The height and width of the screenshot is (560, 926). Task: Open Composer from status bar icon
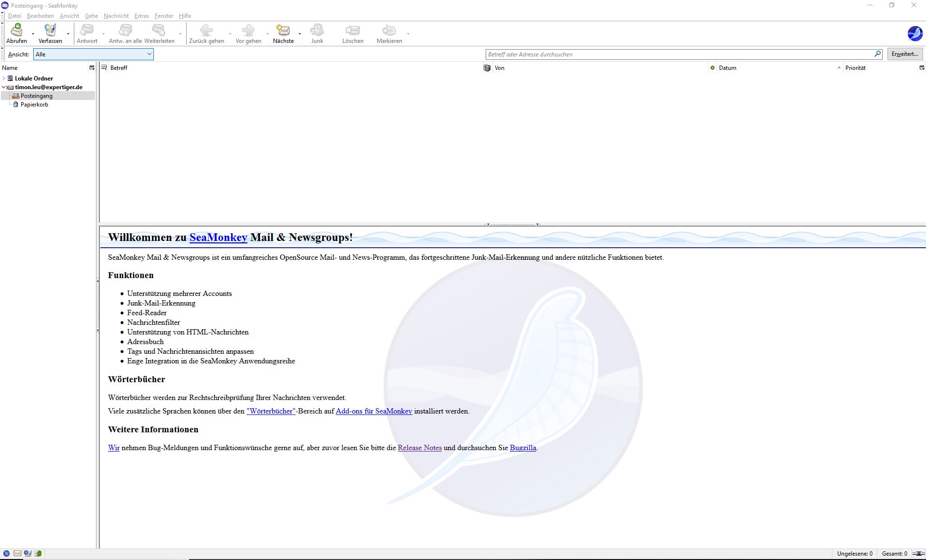[x=27, y=554]
